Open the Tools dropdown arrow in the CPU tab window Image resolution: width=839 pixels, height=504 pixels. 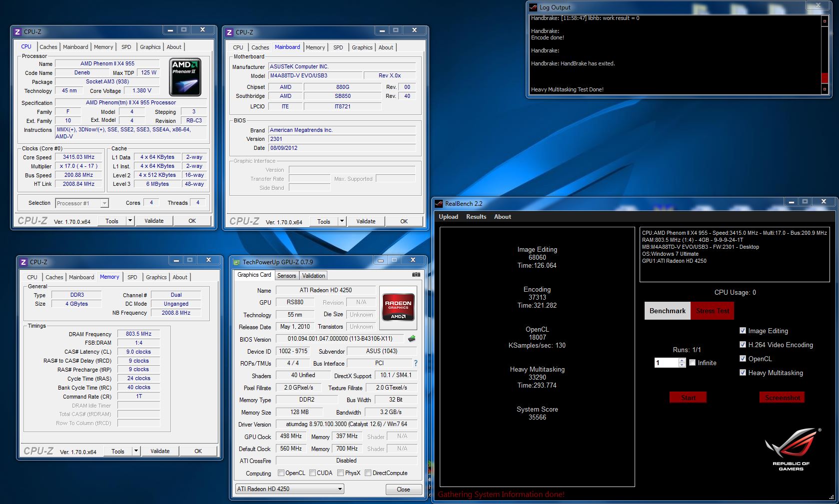click(x=130, y=221)
